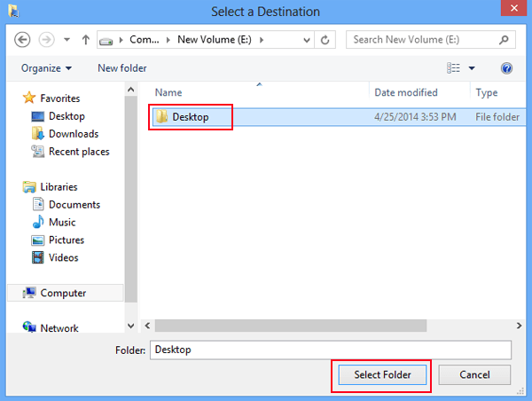Confirm with the Select Folder button
Viewport: 532px width, 401px height.
382,375
